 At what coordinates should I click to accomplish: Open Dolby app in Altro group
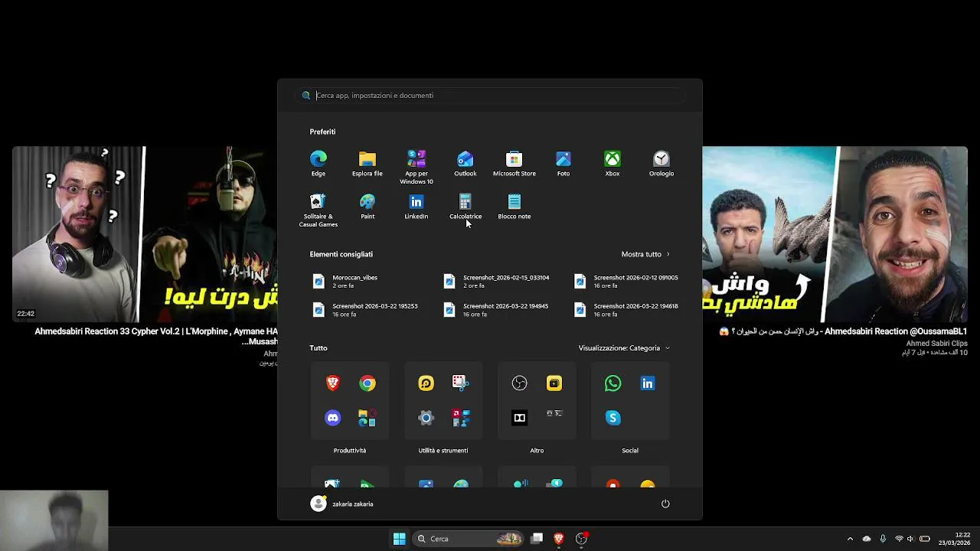[520, 418]
